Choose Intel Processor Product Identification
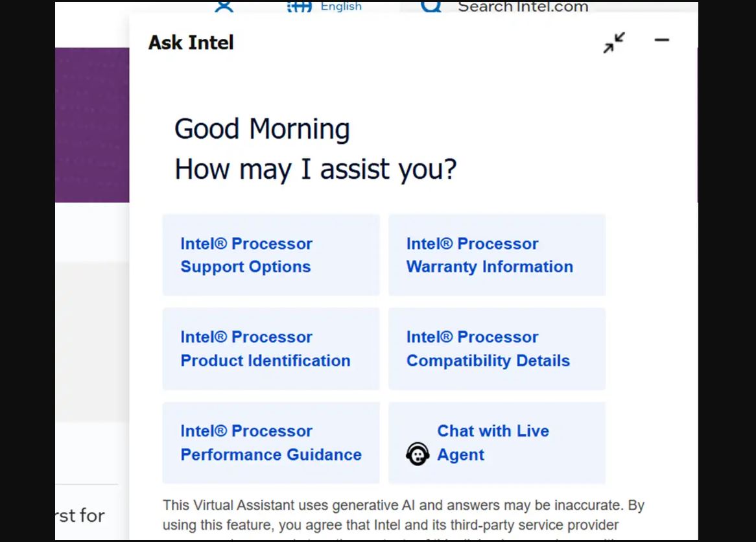The height and width of the screenshot is (542, 756). click(270, 349)
